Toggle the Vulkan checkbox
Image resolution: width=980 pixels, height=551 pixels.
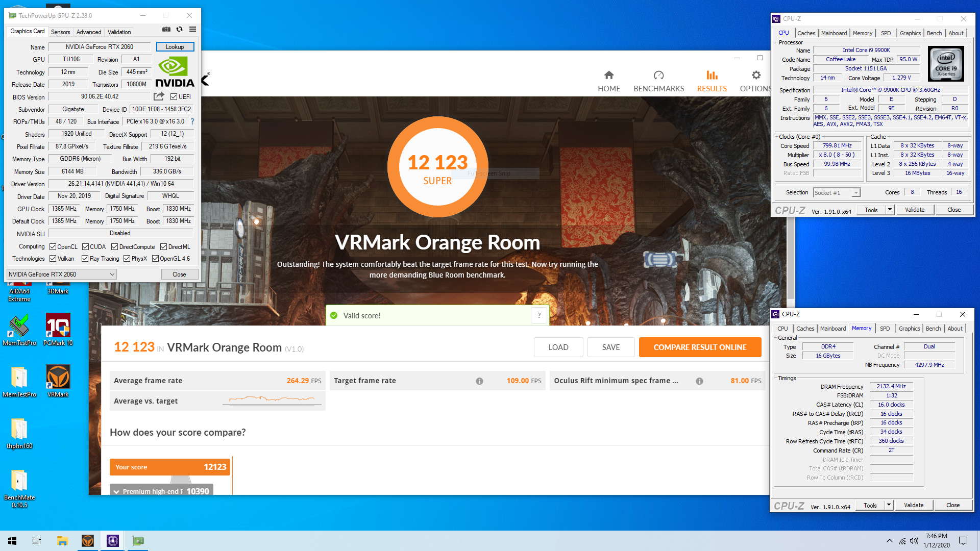(x=53, y=259)
